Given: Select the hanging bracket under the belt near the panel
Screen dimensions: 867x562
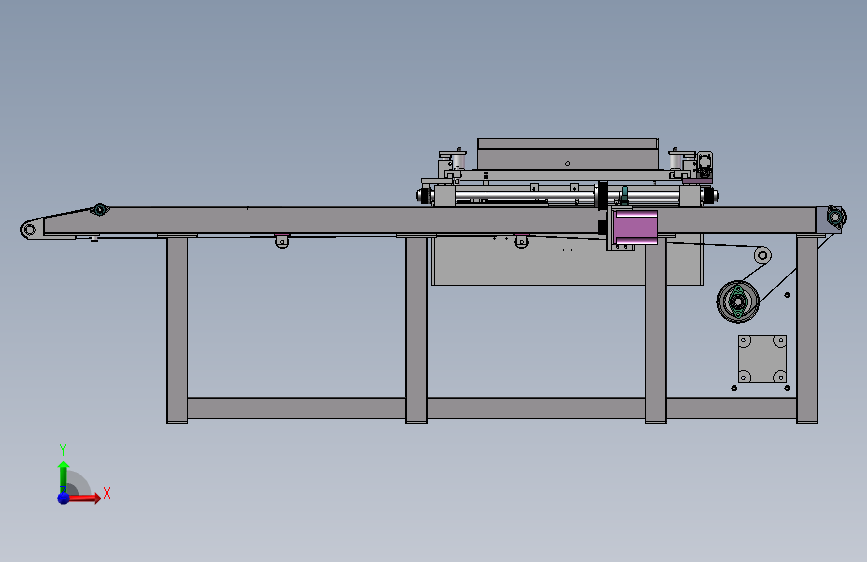Looking at the screenshot, I should [521, 241].
